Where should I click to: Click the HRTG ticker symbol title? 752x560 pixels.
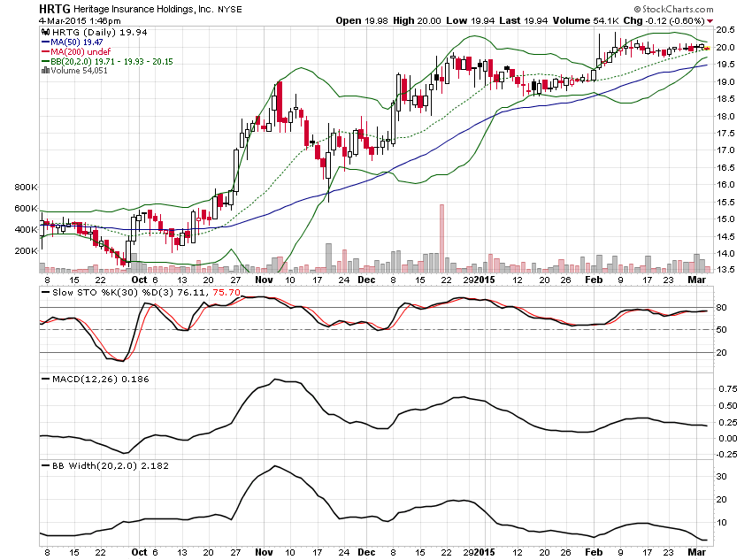55,9
